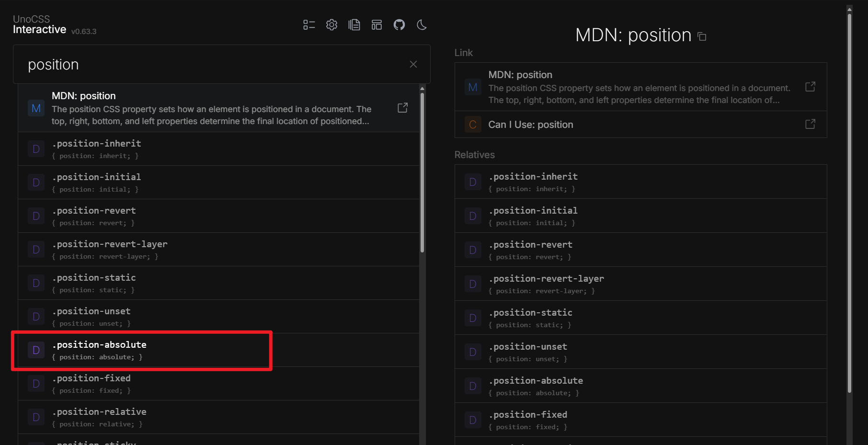The height and width of the screenshot is (445, 868).
Task: Click the D icon beside .position-inherit in search results
Action: pyautogui.click(x=36, y=149)
